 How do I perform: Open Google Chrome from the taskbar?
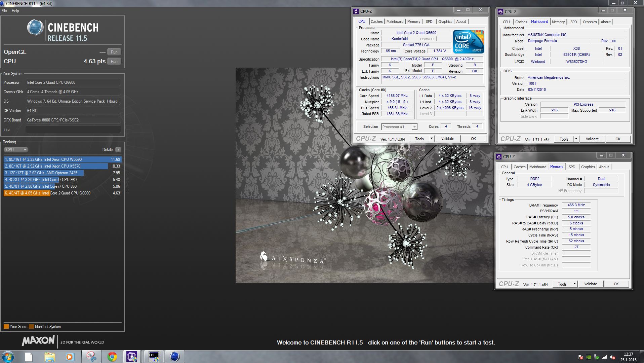(112, 357)
